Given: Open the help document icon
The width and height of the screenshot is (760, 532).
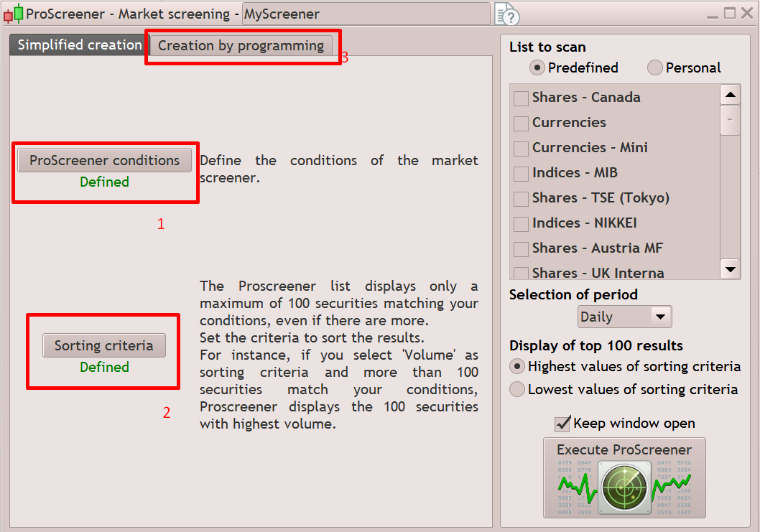Looking at the screenshot, I should coord(507,14).
